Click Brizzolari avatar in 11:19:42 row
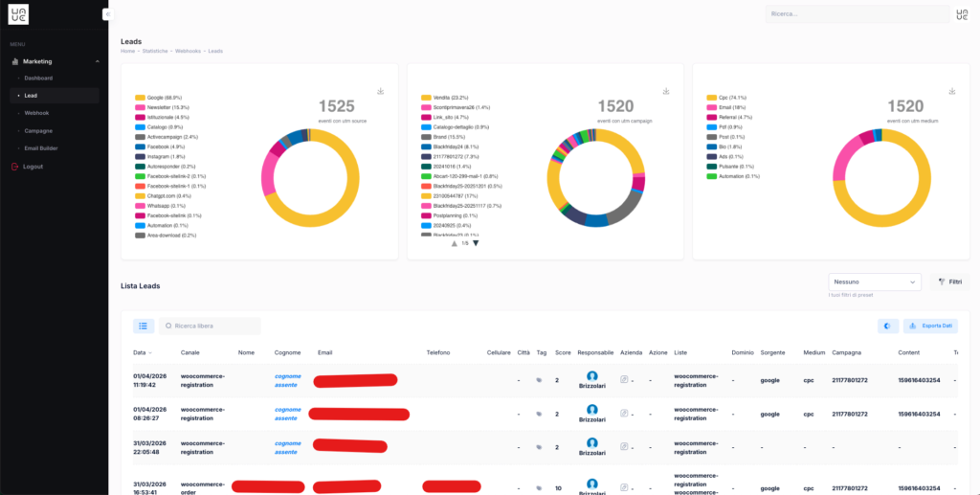Image resolution: width=980 pixels, height=495 pixels. (591, 375)
